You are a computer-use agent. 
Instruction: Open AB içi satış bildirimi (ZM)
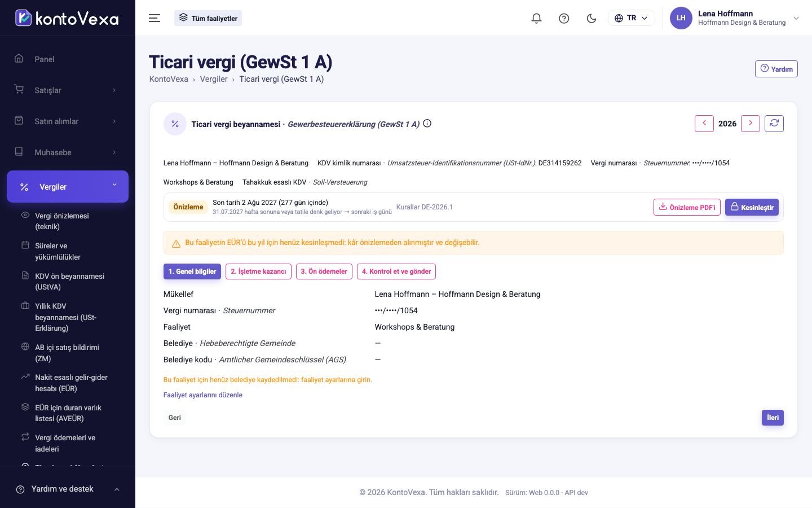pos(68,353)
